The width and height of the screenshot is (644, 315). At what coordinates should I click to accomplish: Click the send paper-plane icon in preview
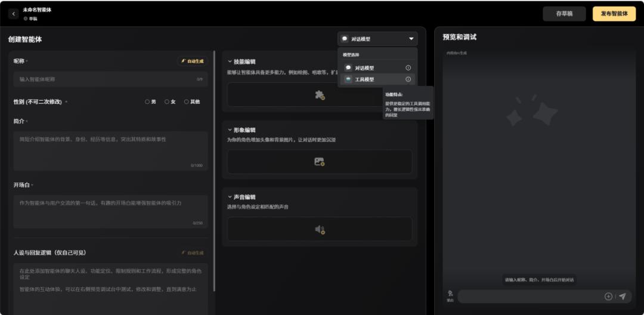pyautogui.click(x=622, y=297)
